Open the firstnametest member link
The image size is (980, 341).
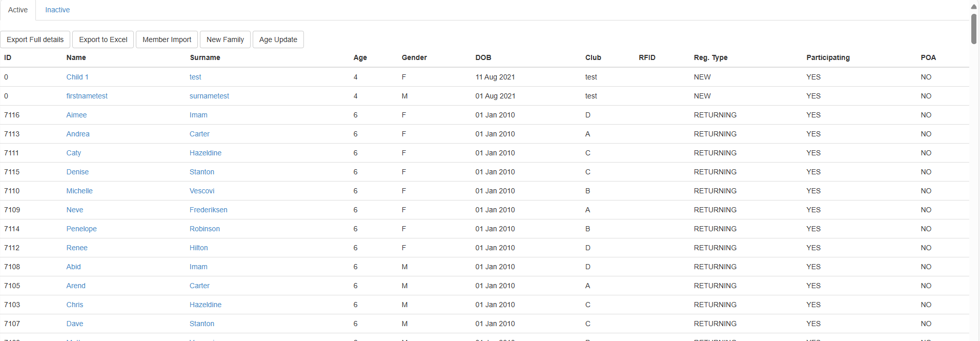[87, 96]
